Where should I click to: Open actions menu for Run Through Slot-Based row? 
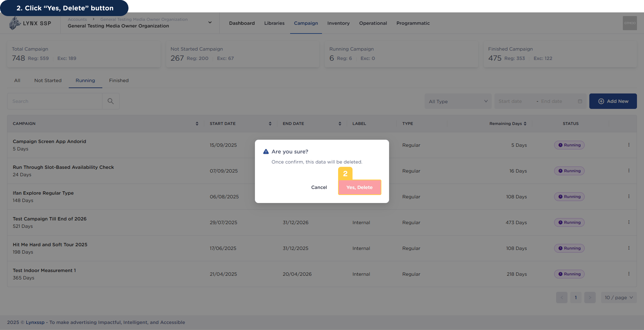pyautogui.click(x=629, y=171)
